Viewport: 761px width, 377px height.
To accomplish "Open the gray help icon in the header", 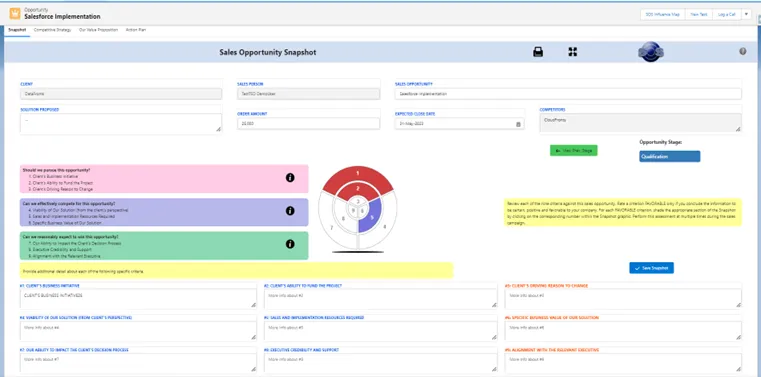I will point(743,51).
